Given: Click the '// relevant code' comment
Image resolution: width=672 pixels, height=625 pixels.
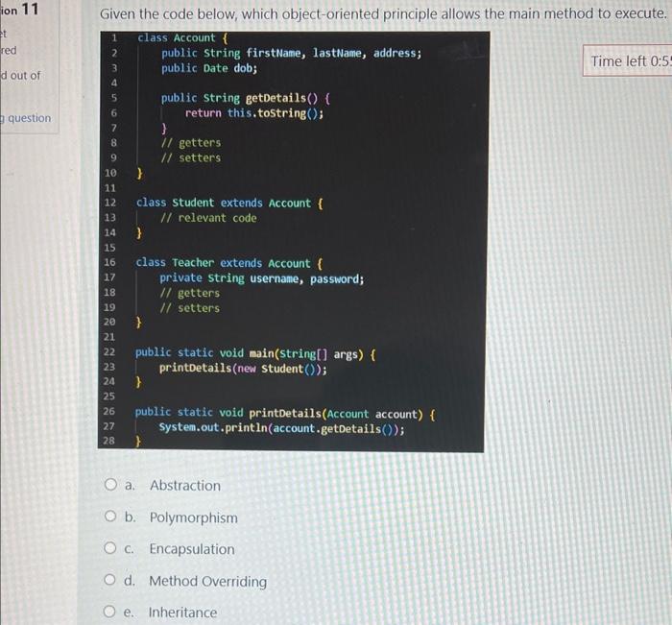Looking at the screenshot, I should click(x=208, y=218).
